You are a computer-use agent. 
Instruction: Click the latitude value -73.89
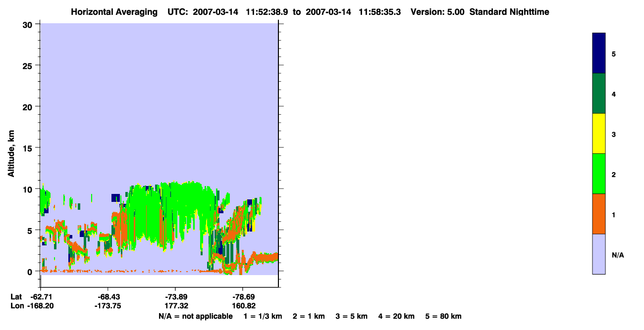coord(175,297)
